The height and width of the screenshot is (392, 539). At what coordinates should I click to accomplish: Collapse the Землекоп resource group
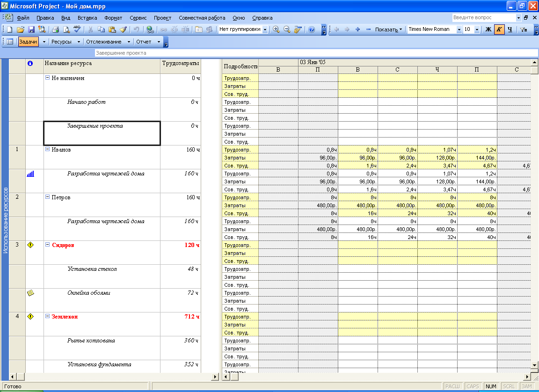47,316
